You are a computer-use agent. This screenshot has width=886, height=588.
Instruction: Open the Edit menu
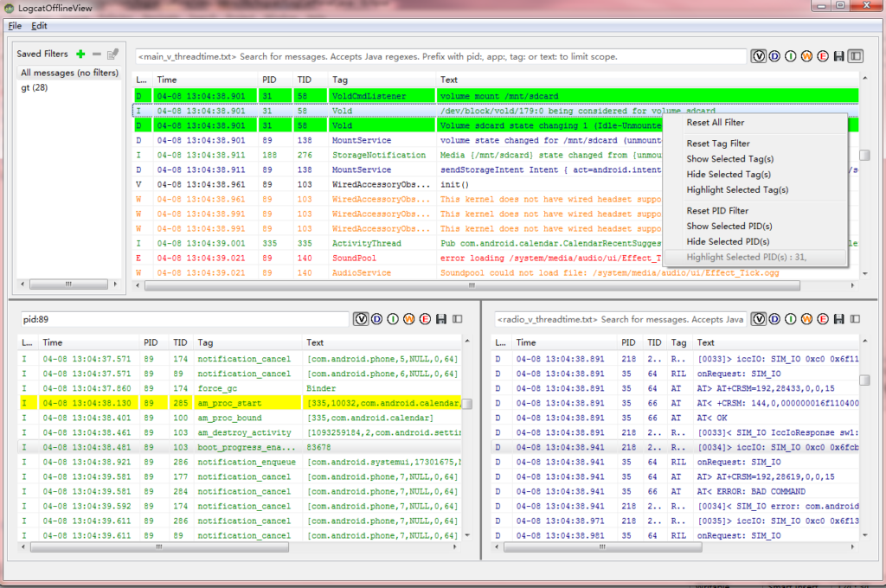click(39, 25)
